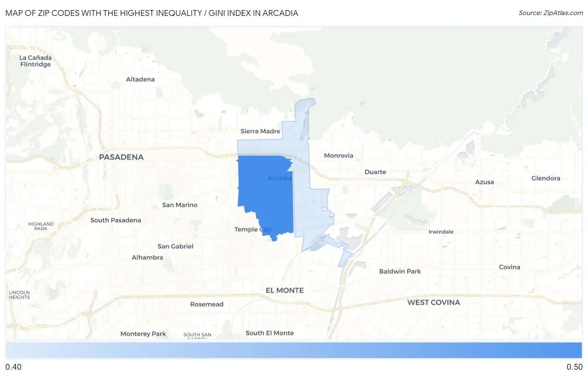Click the Monterey Park label

pos(143,334)
